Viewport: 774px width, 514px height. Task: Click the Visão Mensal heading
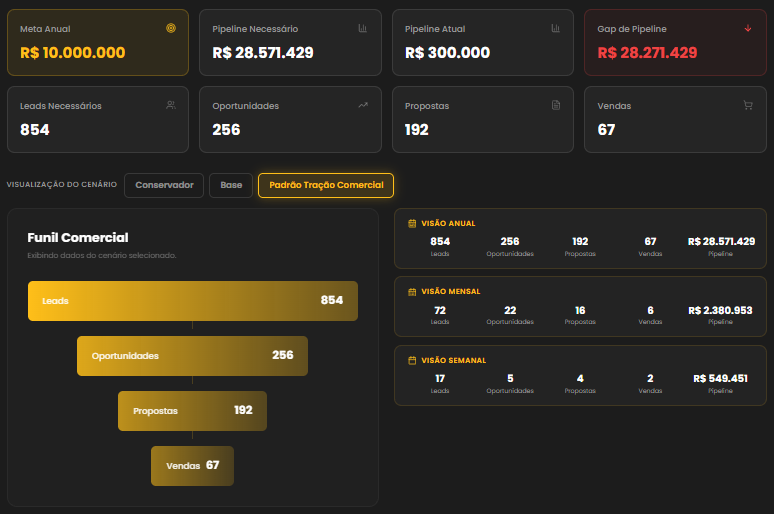tap(451, 292)
